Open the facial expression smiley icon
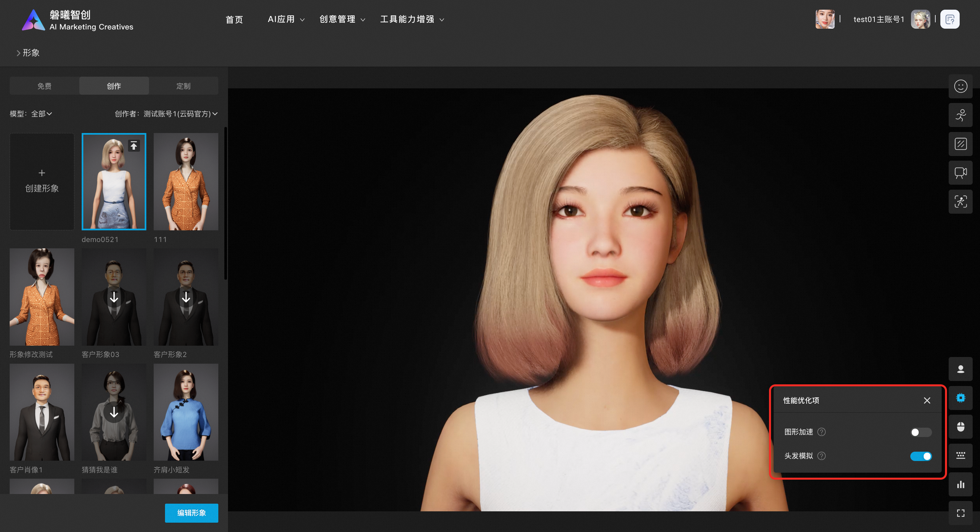 click(x=960, y=86)
